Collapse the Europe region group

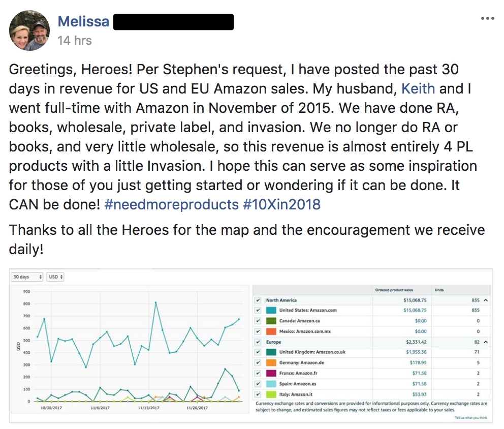point(486,342)
